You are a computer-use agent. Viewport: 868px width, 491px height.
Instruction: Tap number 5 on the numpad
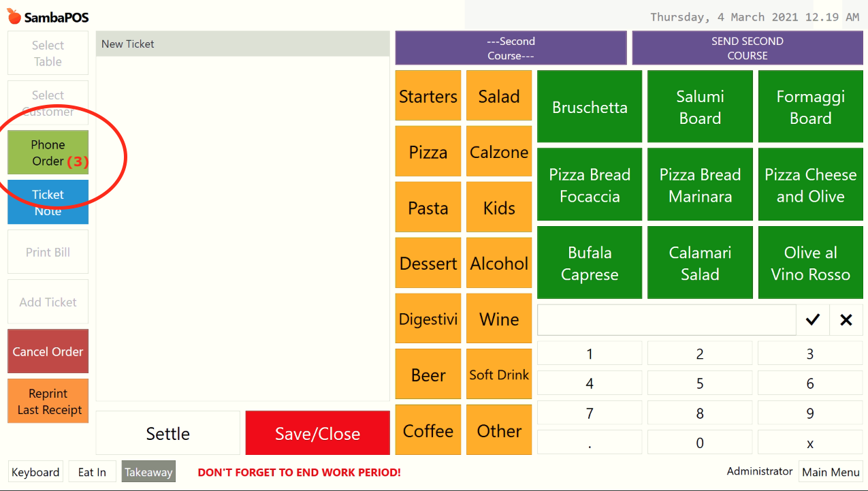click(700, 383)
